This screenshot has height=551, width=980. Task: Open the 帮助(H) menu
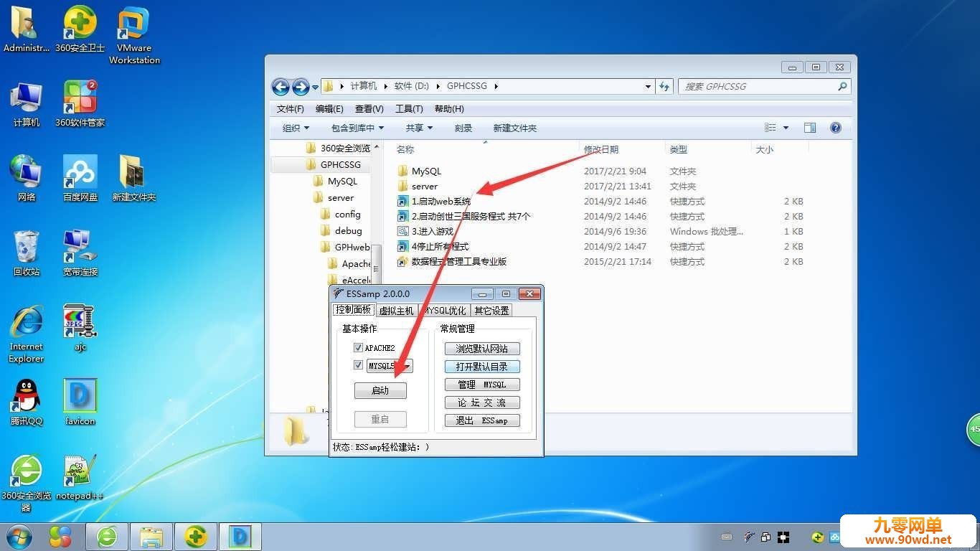point(449,108)
